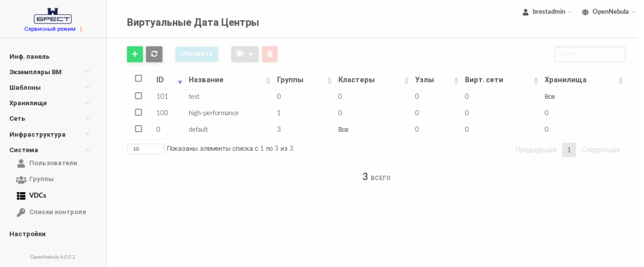Check the box for high-performance row
This screenshot has height=267, width=644.
pos(139,112)
